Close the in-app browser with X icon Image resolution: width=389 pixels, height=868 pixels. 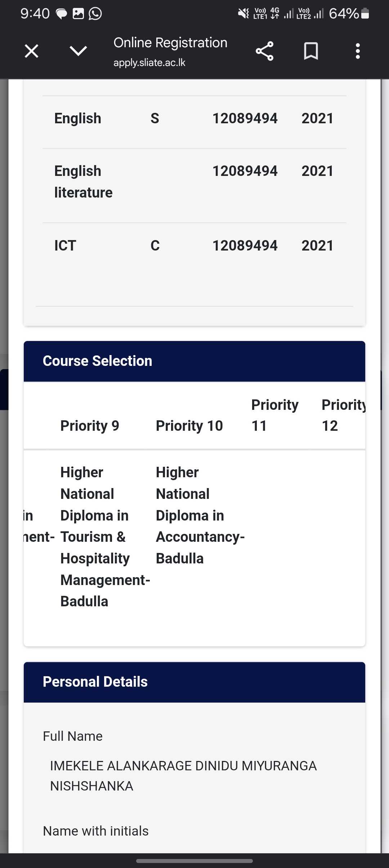(x=31, y=51)
